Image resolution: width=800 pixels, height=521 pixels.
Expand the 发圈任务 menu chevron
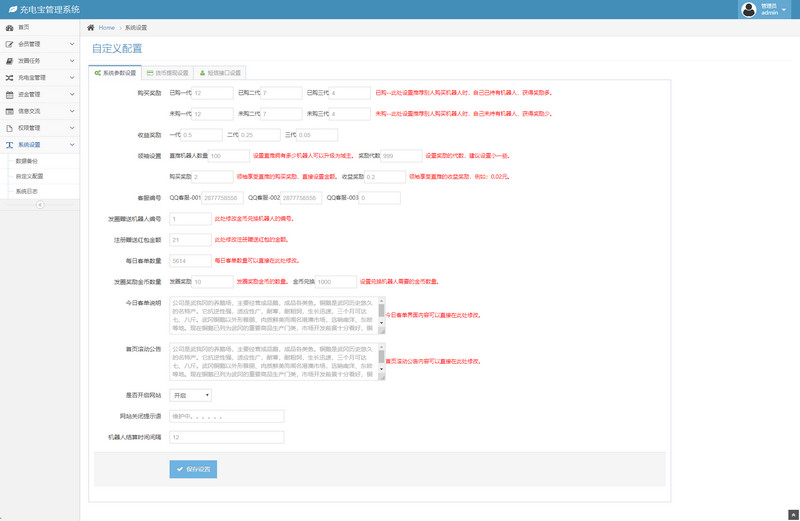tap(72, 61)
